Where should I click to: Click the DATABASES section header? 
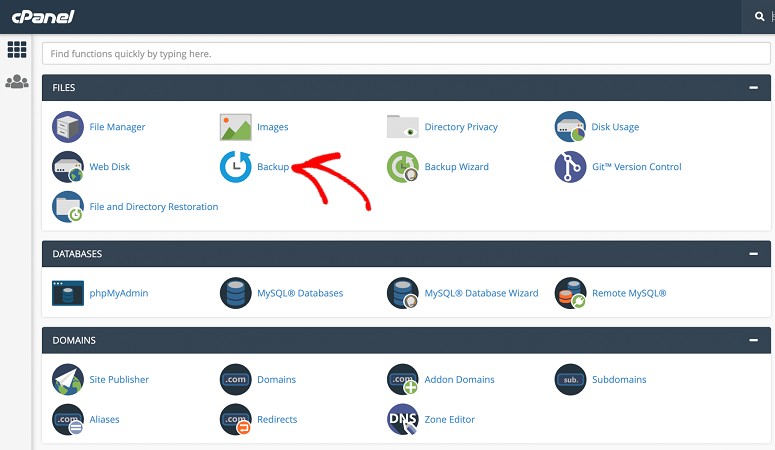[406, 254]
